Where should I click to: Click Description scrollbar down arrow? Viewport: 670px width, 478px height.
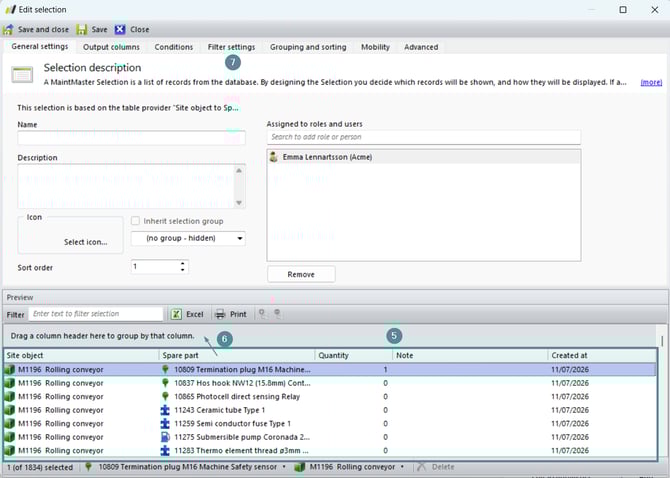point(239,202)
